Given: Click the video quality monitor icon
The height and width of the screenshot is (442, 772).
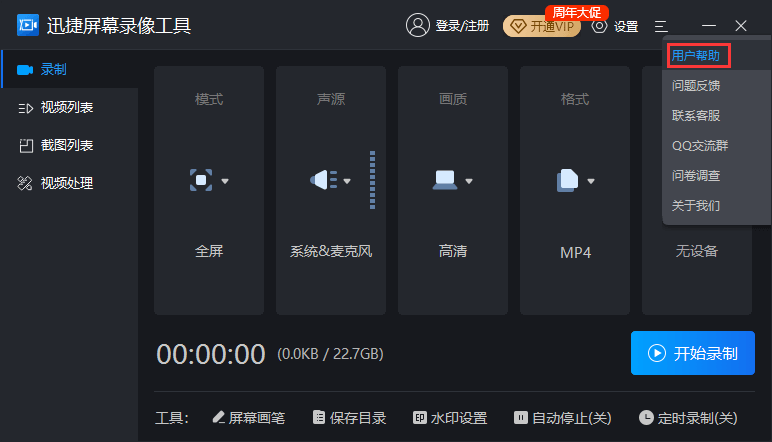Looking at the screenshot, I should pyautogui.click(x=445, y=181).
